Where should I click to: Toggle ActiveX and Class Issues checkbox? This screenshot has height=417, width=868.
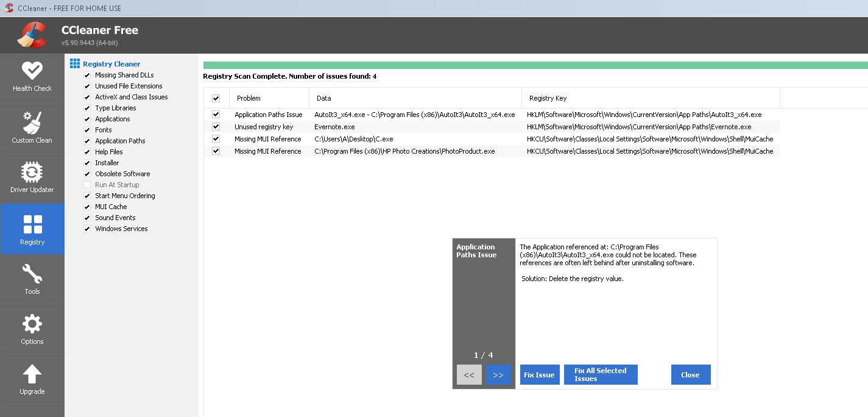point(87,97)
